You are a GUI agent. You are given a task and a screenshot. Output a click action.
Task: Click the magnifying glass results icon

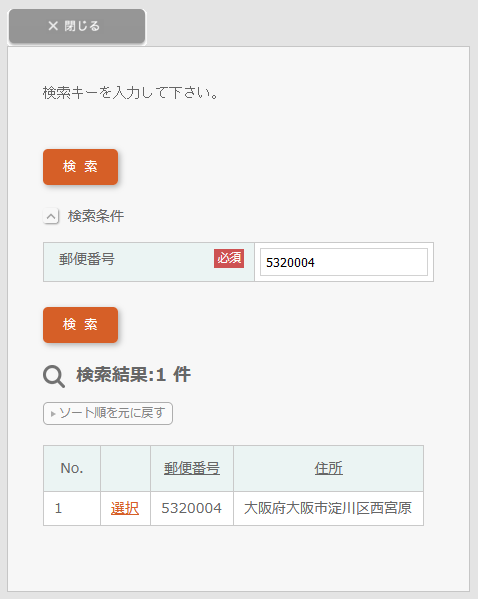tap(54, 376)
